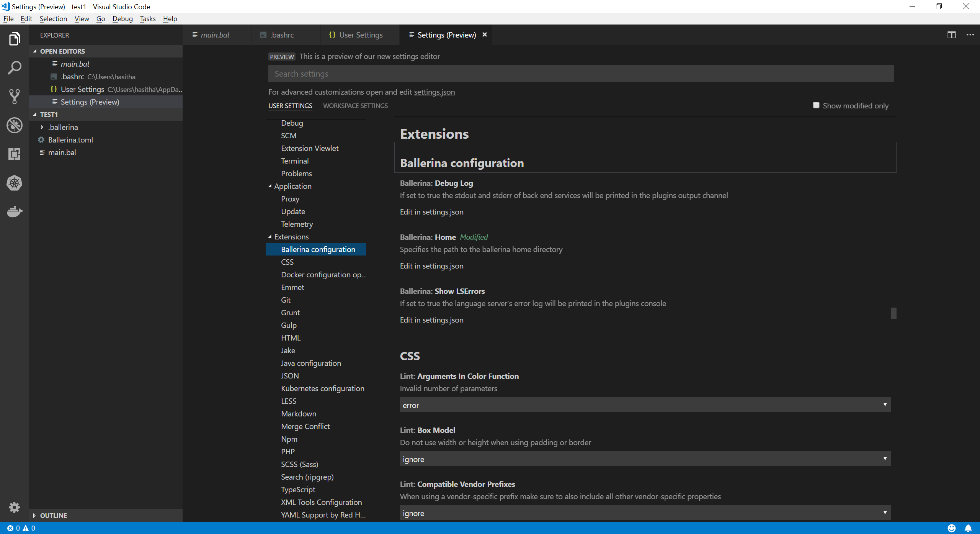Click Edit in settings.json for Ballerina Home
980x534 pixels.
coord(431,266)
